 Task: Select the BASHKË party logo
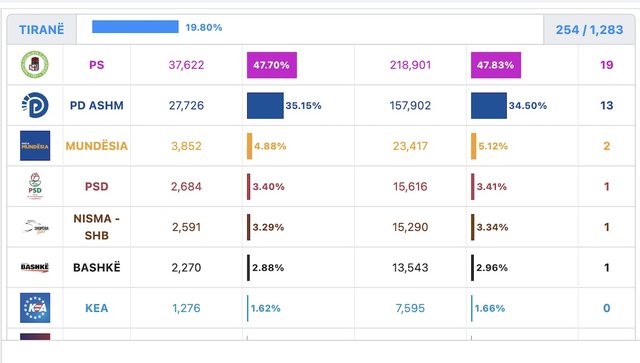pos(35,267)
